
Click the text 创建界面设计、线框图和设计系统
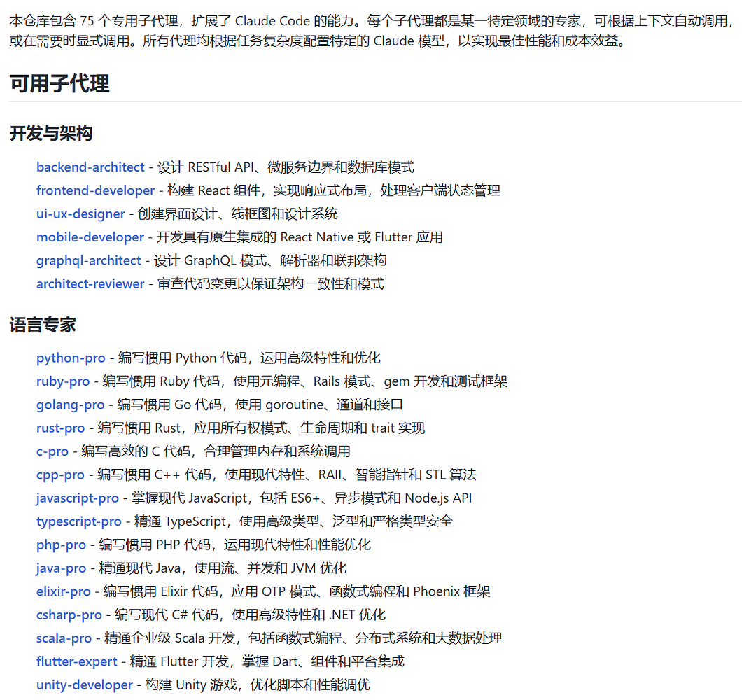pos(237,214)
